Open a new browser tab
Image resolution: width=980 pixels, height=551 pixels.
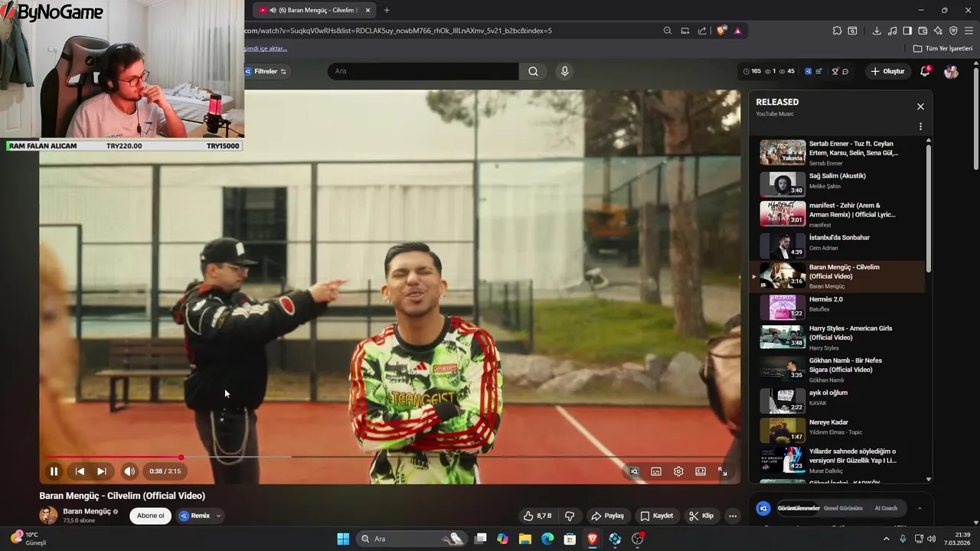(387, 10)
